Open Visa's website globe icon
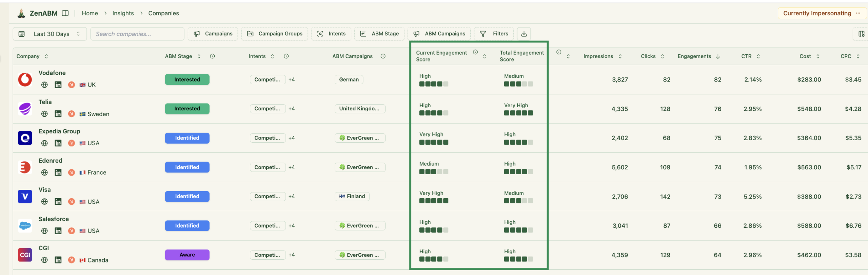The height and width of the screenshot is (275, 868). click(44, 202)
